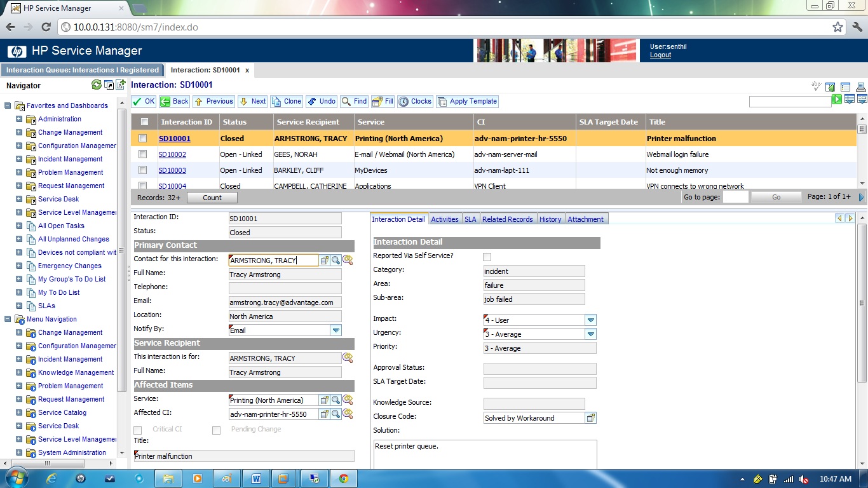Click Fill icon beside Closure Code field
The width and height of the screenshot is (868, 488).
591,417
